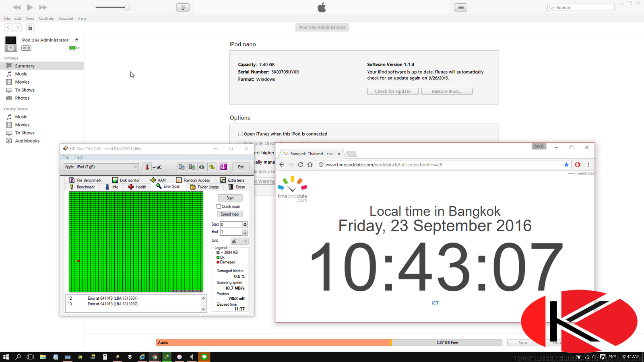644x362 pixels.
Task: Click the copy screenshot to clipboard icon in HD Tune
Action: (192, 167)
